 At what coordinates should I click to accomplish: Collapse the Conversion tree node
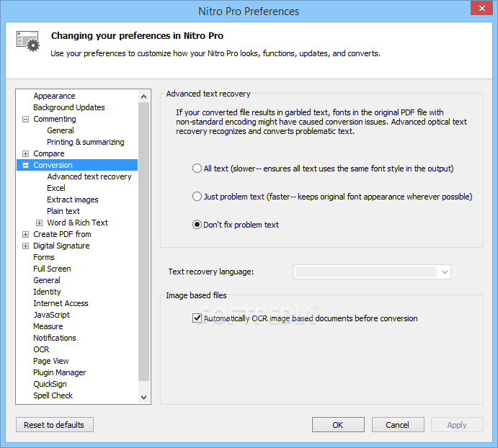(25, 165)
